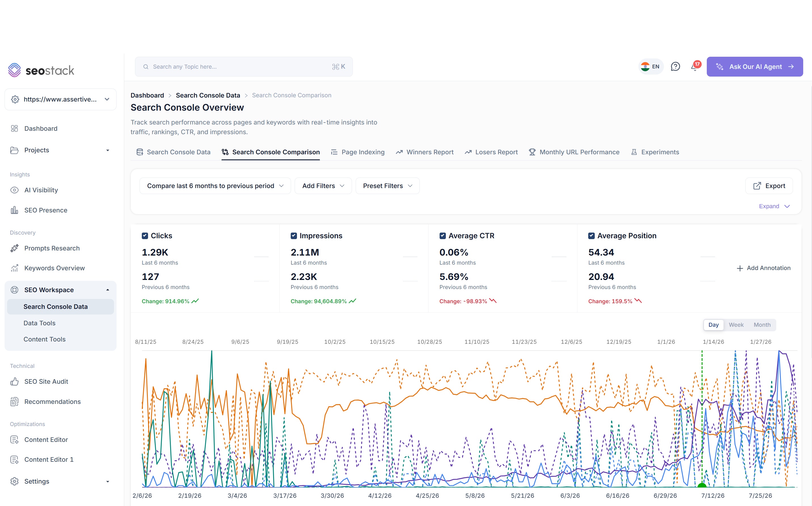
Task: Open the website selector dropdown
Action: pyautogui.click(x=61, y=99)
